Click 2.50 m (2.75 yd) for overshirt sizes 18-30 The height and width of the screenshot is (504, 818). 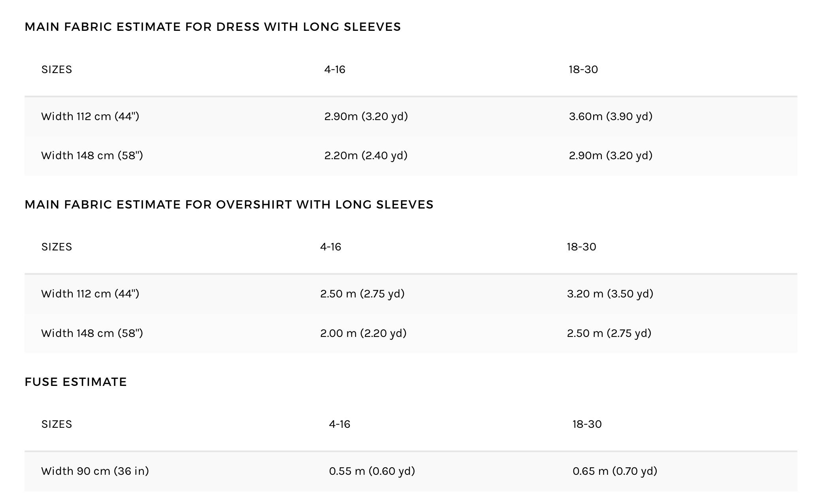pyautogui.click(x=609, y=333)
